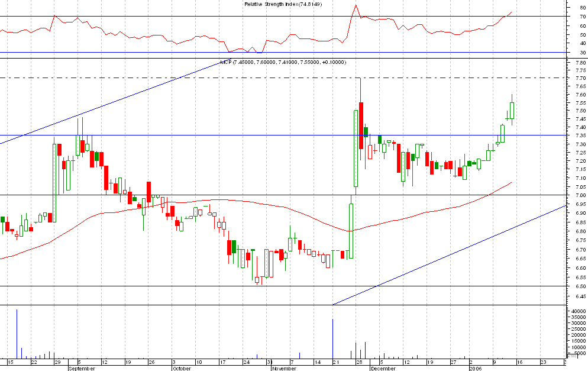Click the 7.80 price axis label
Image resolution: width=588 pixels, height=371 pixels.
click(580, 63)
